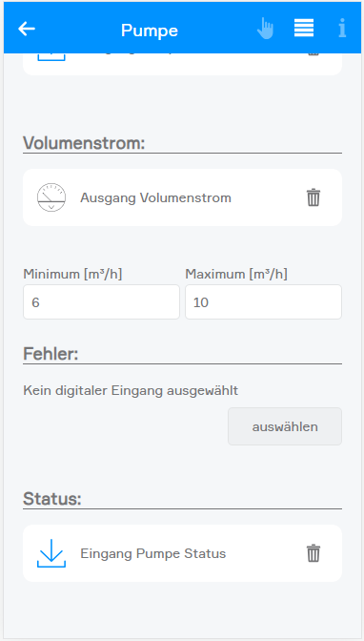Select the Ausgang Volumenstrom label
The height and width of the screenshot is (641, 364).
(x=155, y=197)
